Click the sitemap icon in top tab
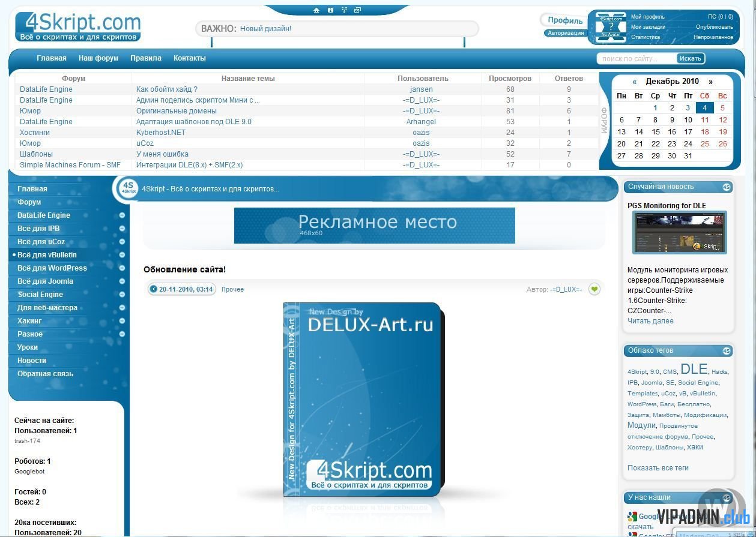 click(x=344, y=10)
